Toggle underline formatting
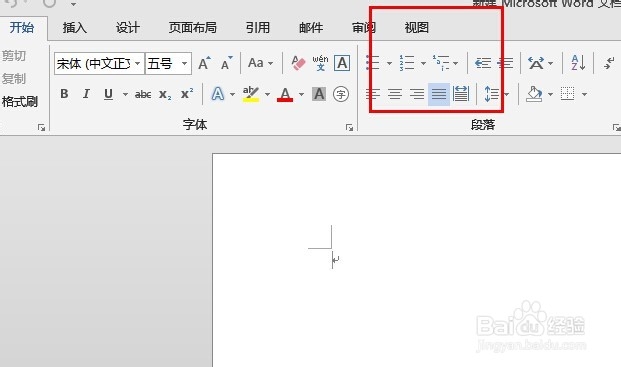The height and width of the screenshot is (367, 621). 108,94
